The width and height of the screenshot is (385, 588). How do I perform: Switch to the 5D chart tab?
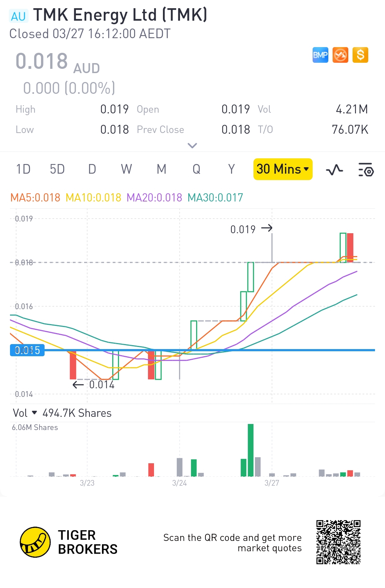pyautogui.click(x=57, y=169)
